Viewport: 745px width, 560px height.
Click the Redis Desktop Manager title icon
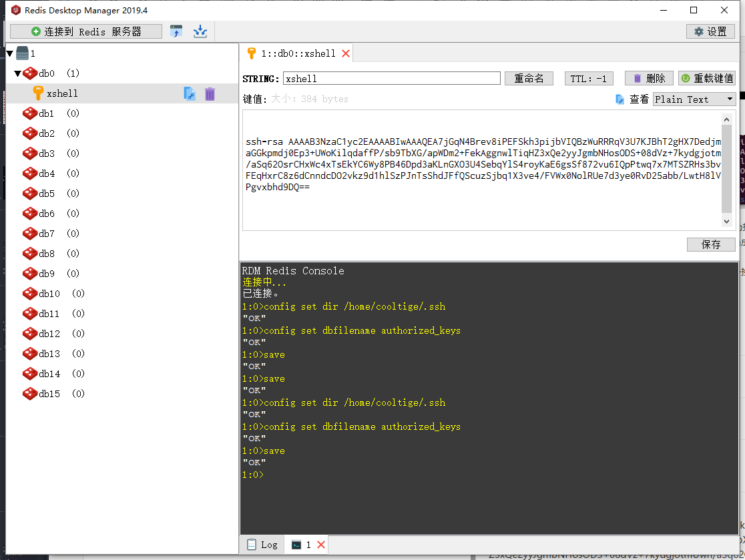pos(15,10)
